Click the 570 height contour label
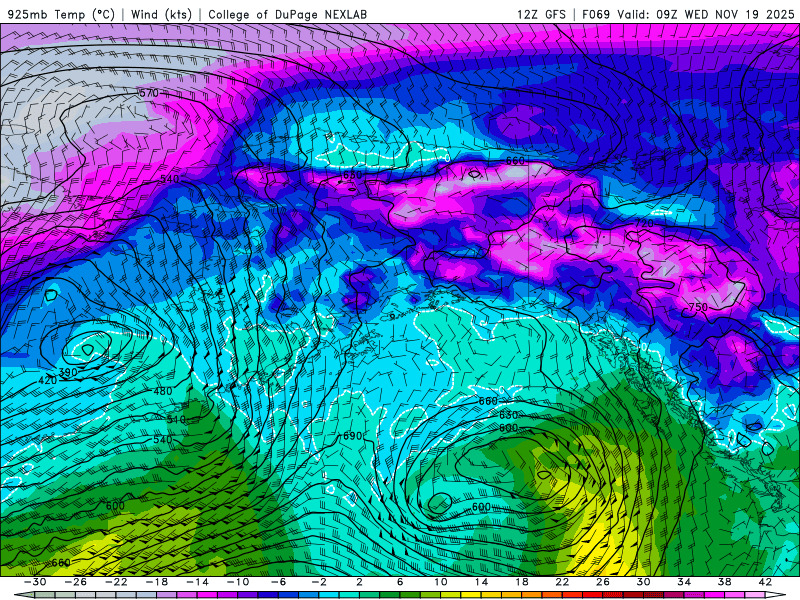800x600 pixels. 149,93
